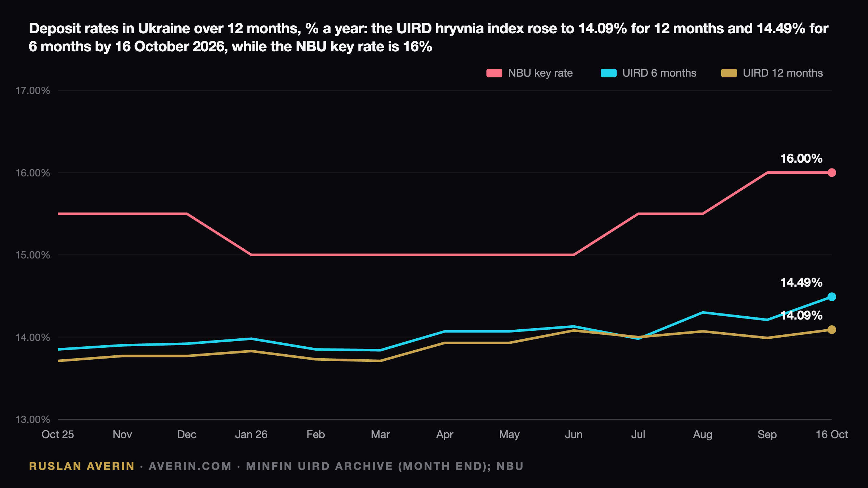Click the '16.00%' y-axis tick label

point(33,173)
